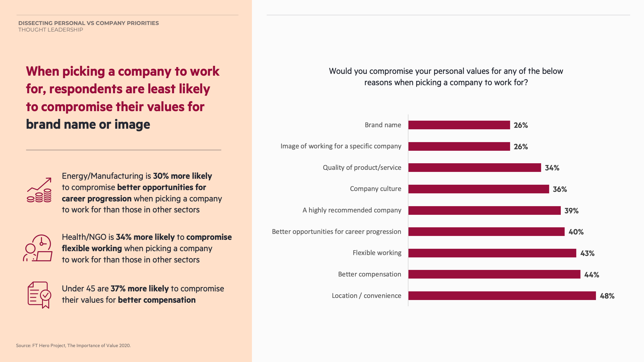Select 'Better opportunities for career progression' axis label
The image size is (644, 362).
pyautogui.click(x=336, y=232)
